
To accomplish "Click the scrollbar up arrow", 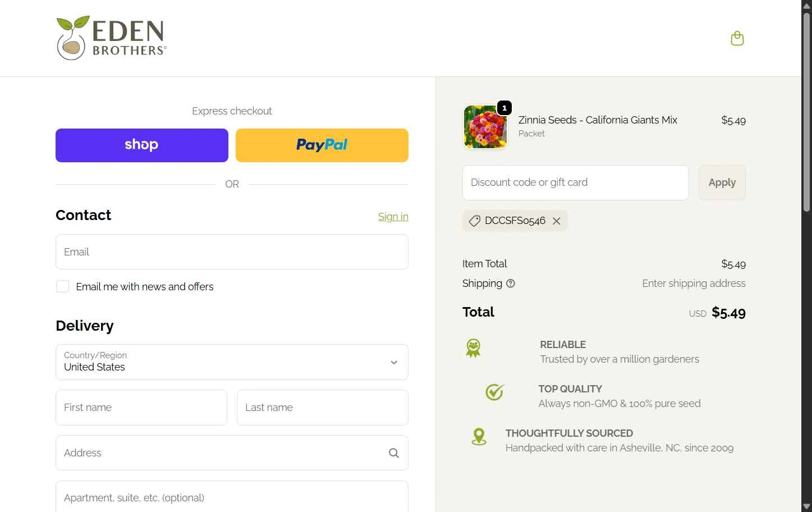I will click(806, 6).
